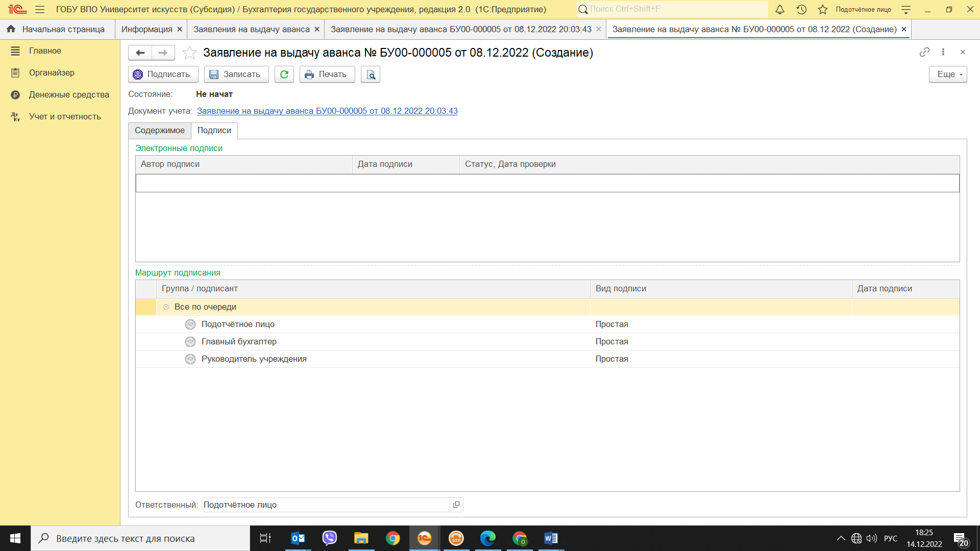Open the Viber app in the taskbar
The image size is (980, 551).
[x=329, y=538]
